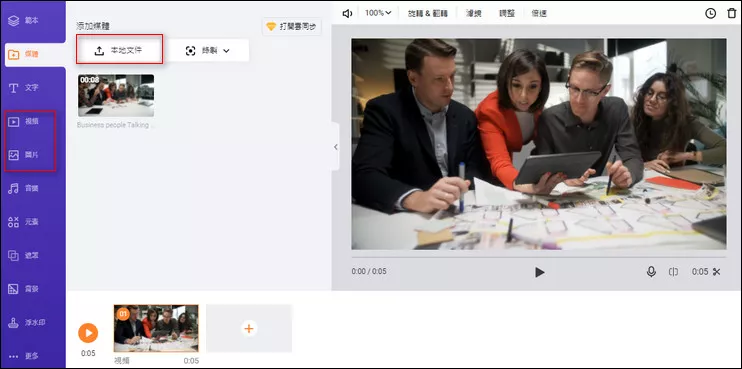Viewport: 742px width, 369px height.
Task: Click the 打開雲同步 cloud sync button
Action: (292, 27)
